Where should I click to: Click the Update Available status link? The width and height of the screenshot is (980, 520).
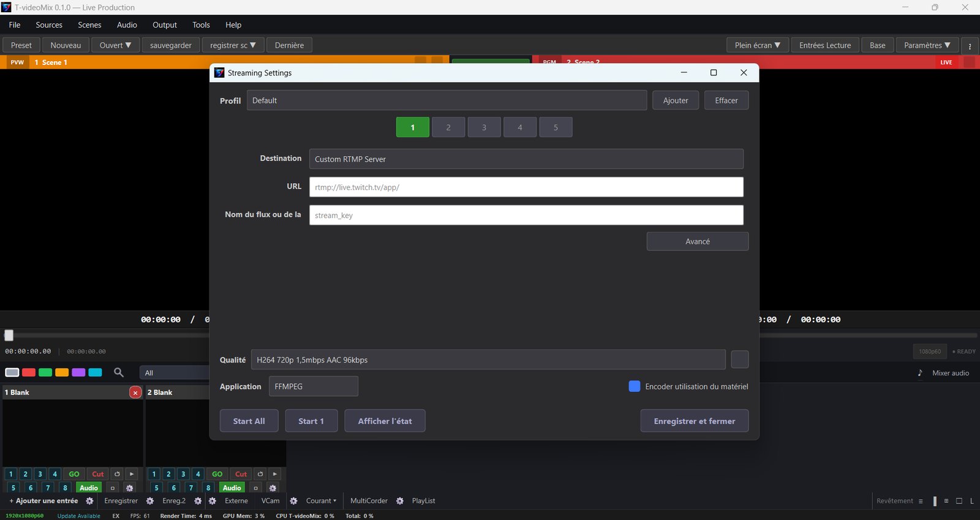tap(79, 516)
